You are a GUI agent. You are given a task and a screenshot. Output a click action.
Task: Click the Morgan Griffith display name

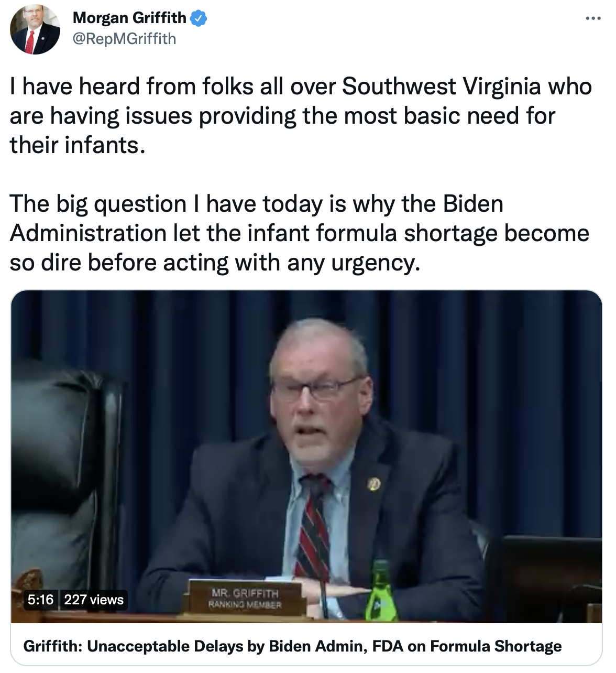(x=129, y=18)
